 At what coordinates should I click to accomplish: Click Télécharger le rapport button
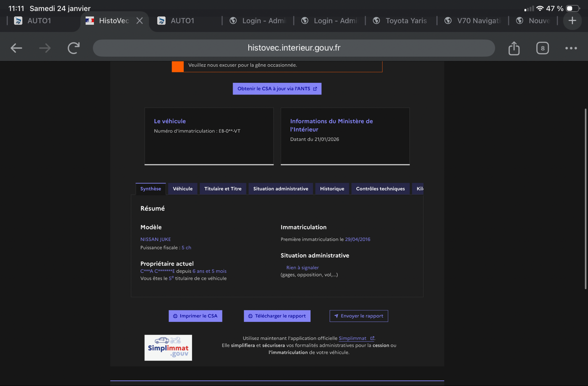click(277, 316)
